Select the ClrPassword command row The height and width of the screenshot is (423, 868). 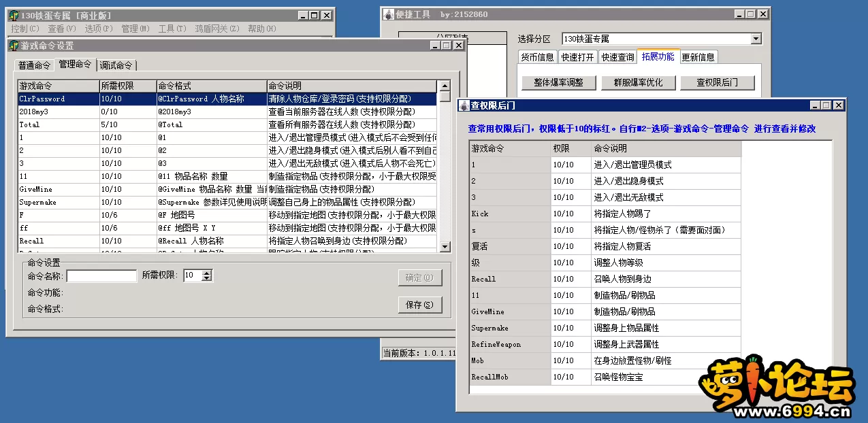[227, 99]
